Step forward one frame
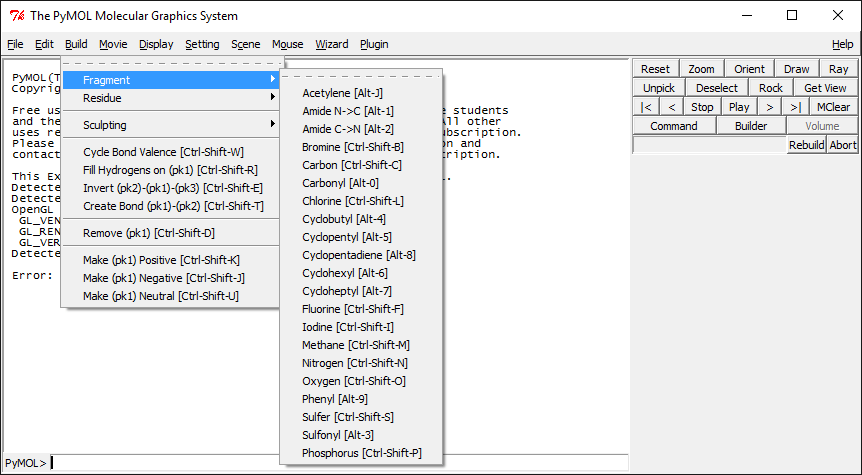Image resolution: width=862 pixels, height=475 pixels. pyautogui.click(x=770, y=107)
